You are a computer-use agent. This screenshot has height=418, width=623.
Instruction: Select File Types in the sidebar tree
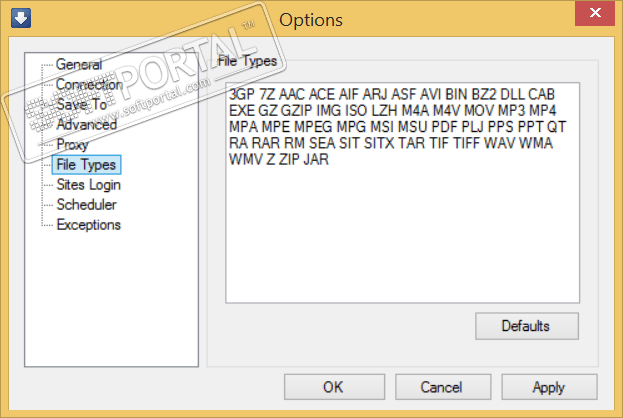click(87, 165)
